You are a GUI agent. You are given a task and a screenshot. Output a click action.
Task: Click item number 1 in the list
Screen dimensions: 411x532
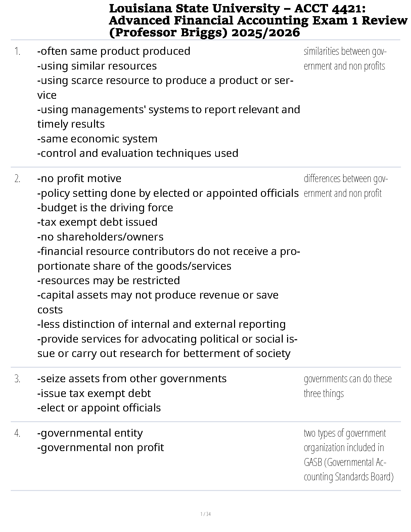[x=17, y=52]
